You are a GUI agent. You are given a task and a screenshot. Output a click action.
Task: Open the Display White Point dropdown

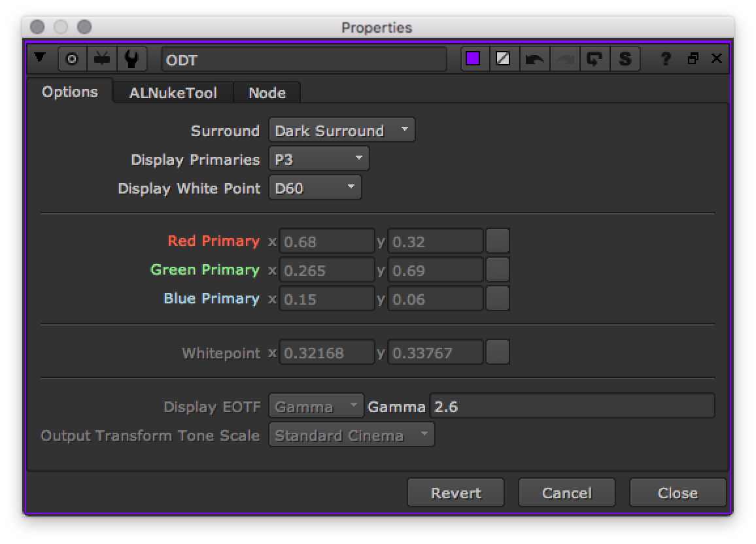pos(315,189)
